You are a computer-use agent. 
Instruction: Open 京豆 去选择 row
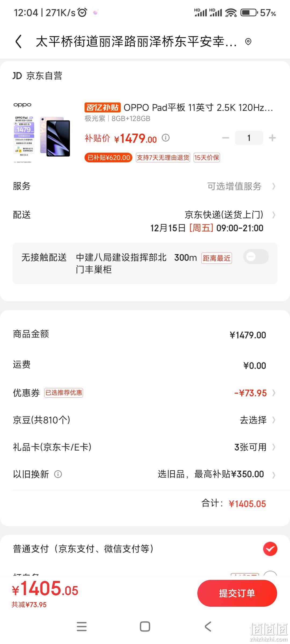tap(145, 420)
